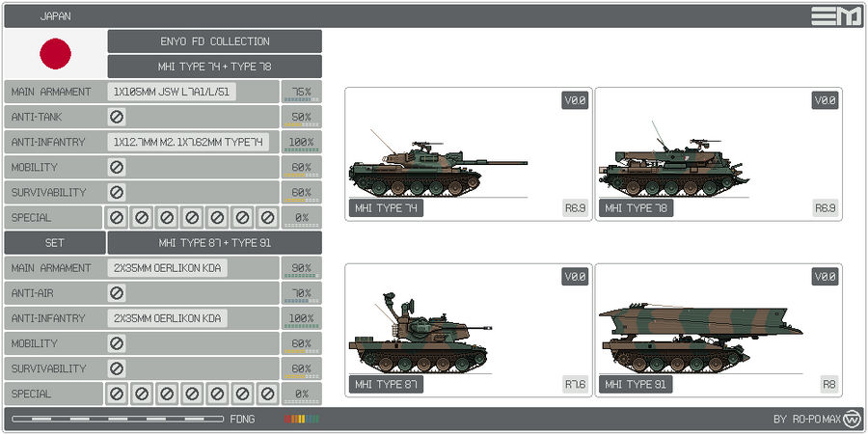Click the BY RO-PO MAX credit text

point(807,419)
